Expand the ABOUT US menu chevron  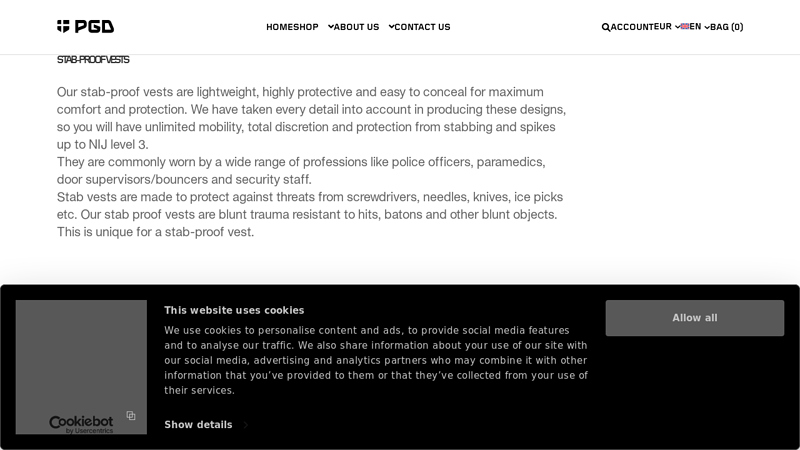click(x=391, y=27)
